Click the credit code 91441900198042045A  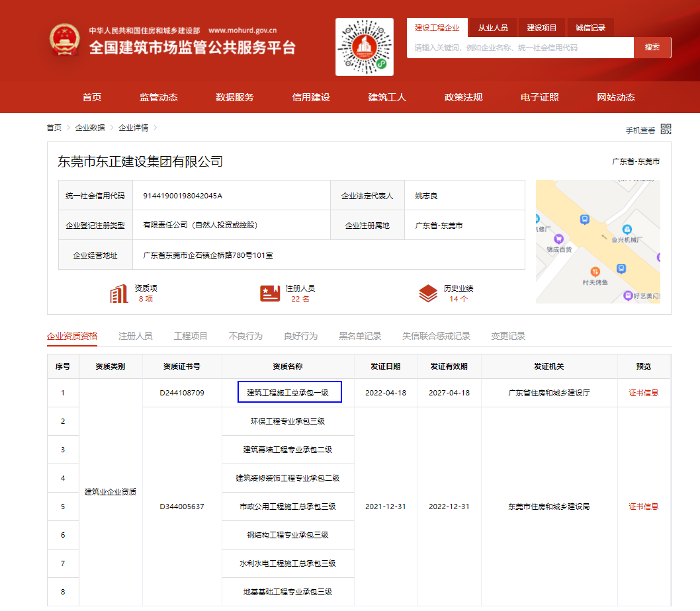pos(183,196)
